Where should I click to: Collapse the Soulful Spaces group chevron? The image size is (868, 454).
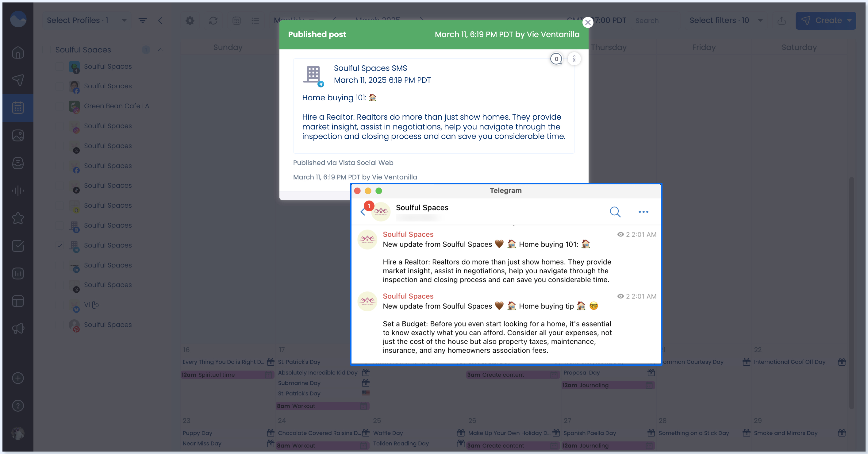pos(160,50)
